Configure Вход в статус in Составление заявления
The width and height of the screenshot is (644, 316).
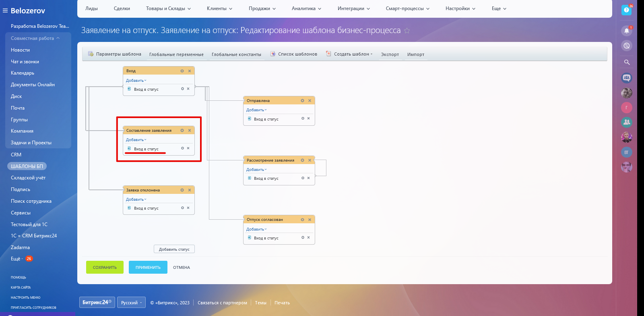pos(182,148)
